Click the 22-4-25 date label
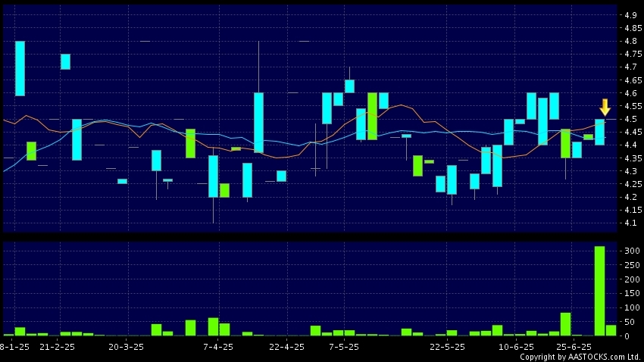The height and width of the screenshot is (362, 644). click(x=286, y=347)
